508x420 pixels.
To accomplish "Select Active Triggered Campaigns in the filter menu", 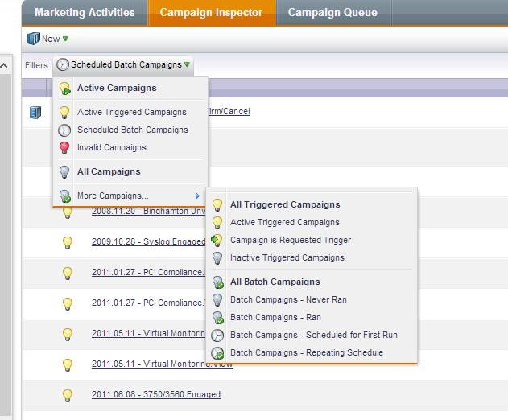I will [131, 113].
